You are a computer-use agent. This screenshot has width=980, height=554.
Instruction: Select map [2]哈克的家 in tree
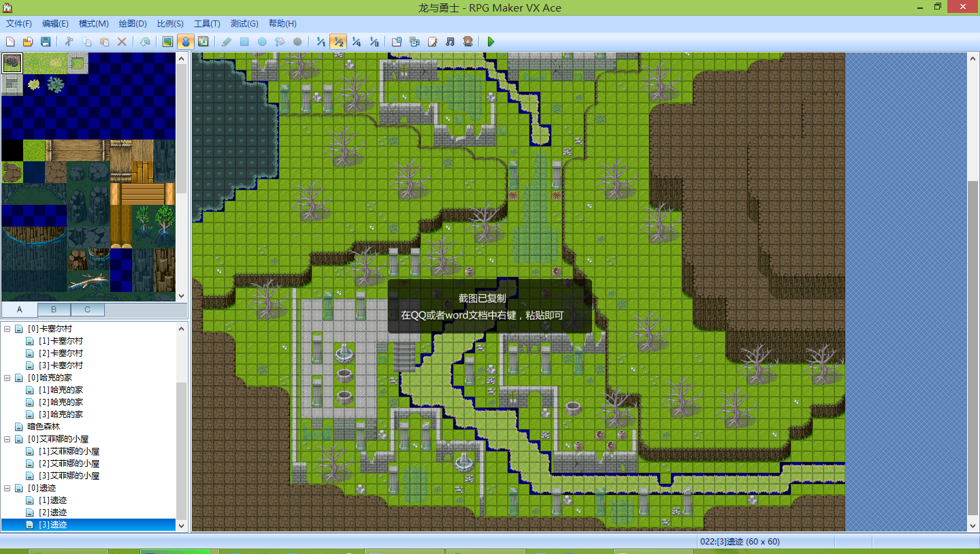point(61,402)
